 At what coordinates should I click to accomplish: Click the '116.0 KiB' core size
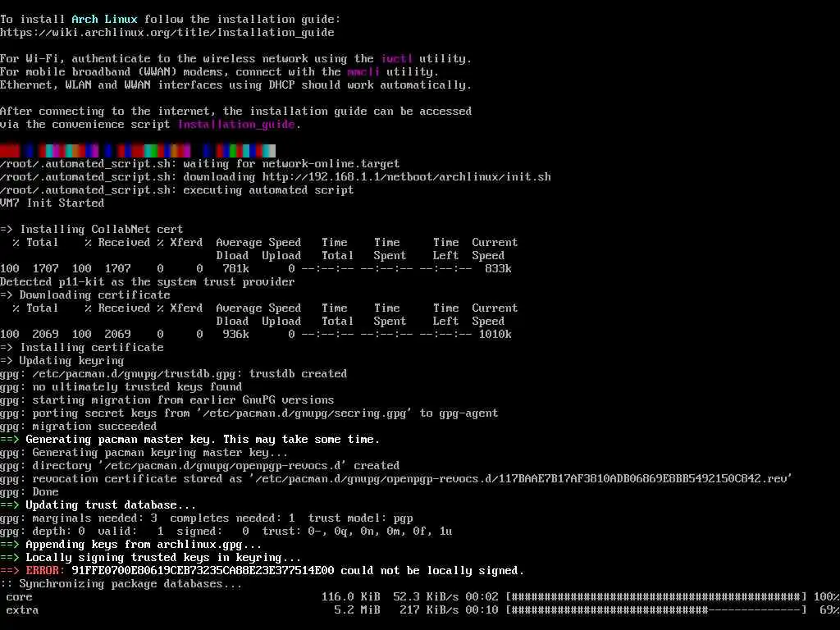pyautogui.click(x=351, y=597)
